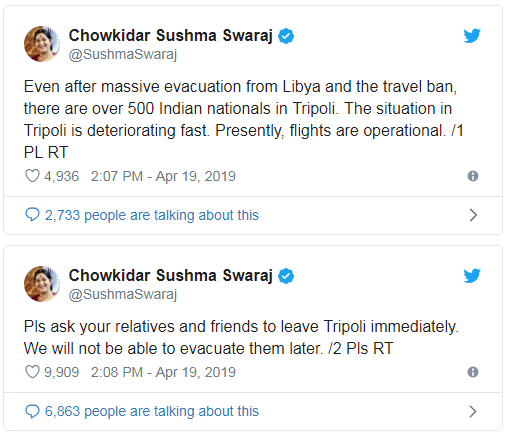509x434 pixels.
Task: Like the tweet asking to leave Tripoli
Action: [32, 372]
